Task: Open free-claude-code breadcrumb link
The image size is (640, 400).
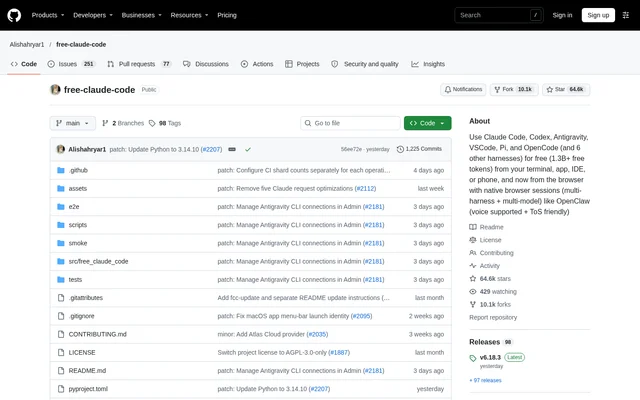Action: [x=81, y=44]
